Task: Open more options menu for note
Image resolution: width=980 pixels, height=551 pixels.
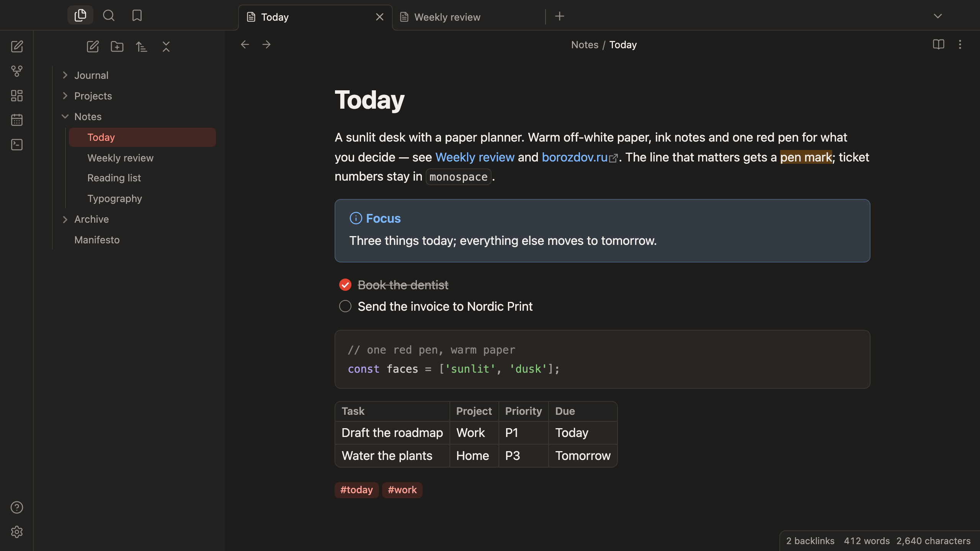Action: [x=960, y=44]
